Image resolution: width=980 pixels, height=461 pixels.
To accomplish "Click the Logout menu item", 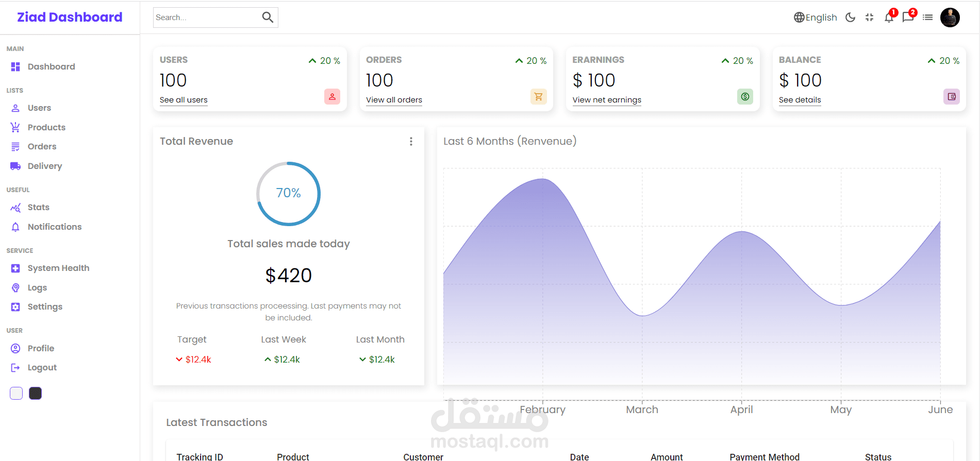I will tap(42, 368).
